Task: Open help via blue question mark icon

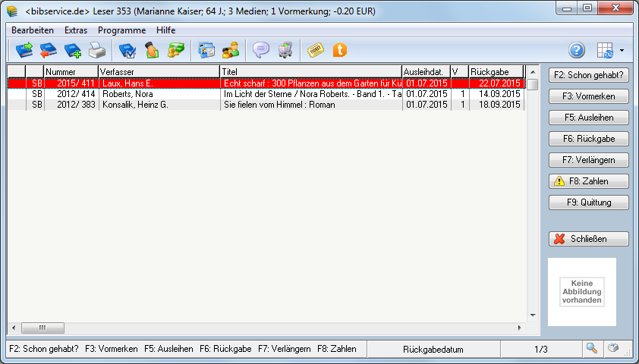Action: (577, 51)
